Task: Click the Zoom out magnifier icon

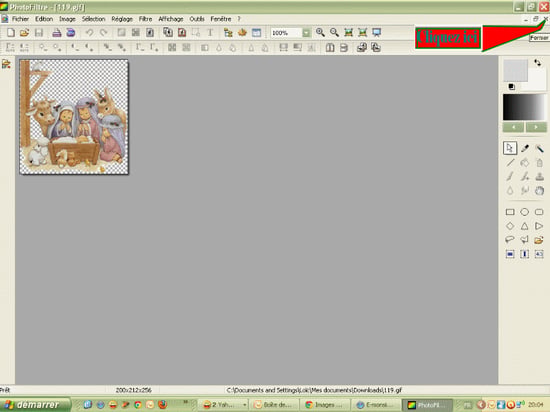Action: click(x=334, y=33)
